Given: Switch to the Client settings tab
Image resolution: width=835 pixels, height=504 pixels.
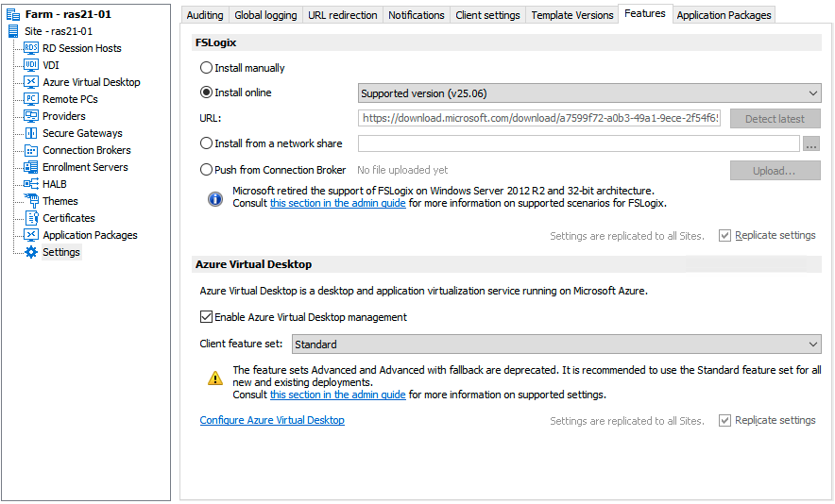Looking at the screenshot, I should (487, 15).
